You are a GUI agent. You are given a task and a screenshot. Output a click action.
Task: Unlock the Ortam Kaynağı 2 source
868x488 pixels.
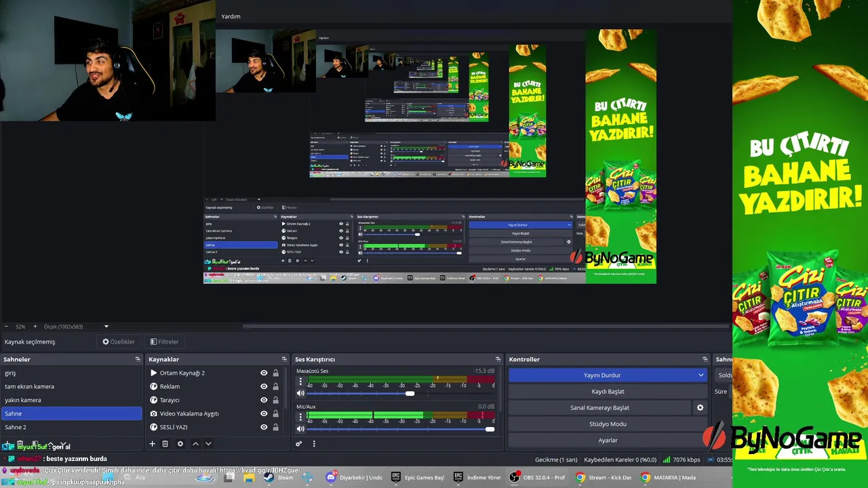[x=275, y=373]
